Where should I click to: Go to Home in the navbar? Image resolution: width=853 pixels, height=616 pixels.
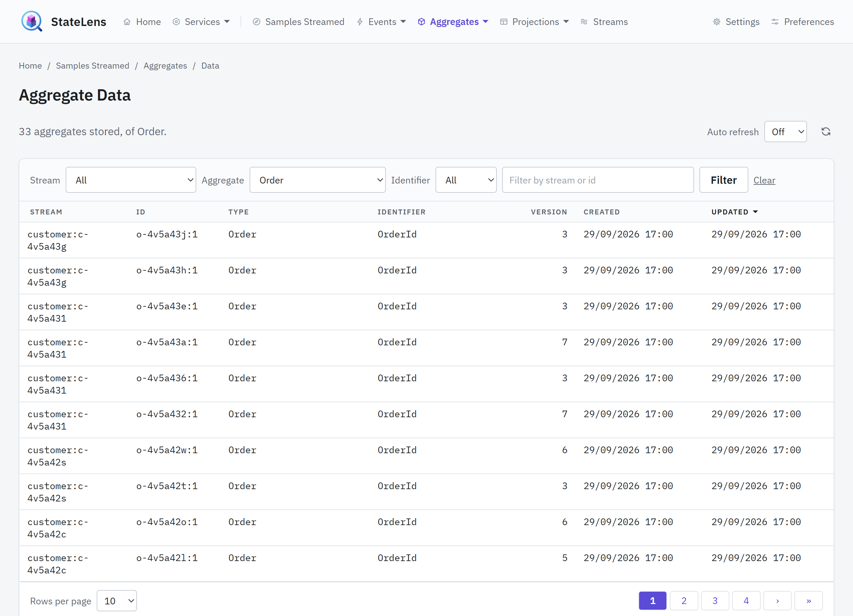tap(142, 22)
